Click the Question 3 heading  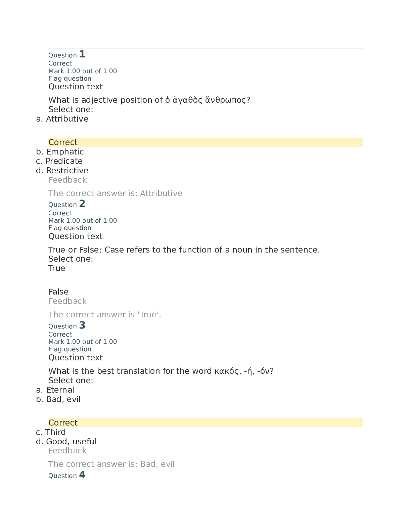[67, 325]
